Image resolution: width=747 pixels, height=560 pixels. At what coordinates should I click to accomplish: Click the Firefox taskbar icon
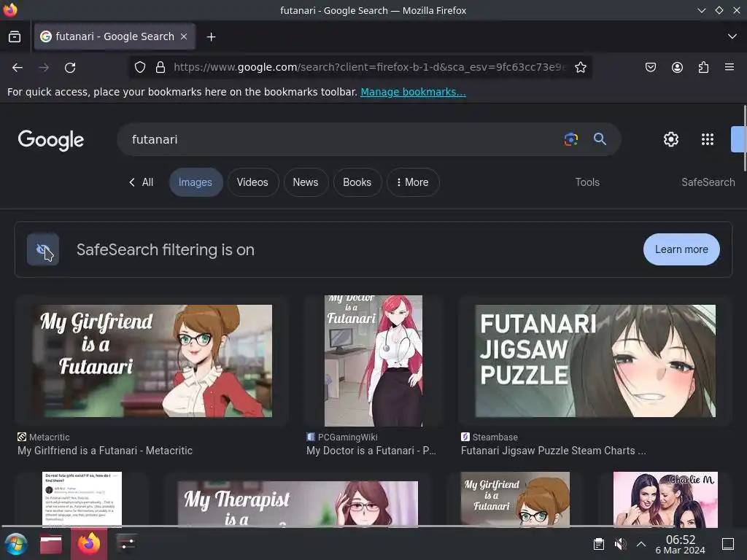(x=89, y=544)
